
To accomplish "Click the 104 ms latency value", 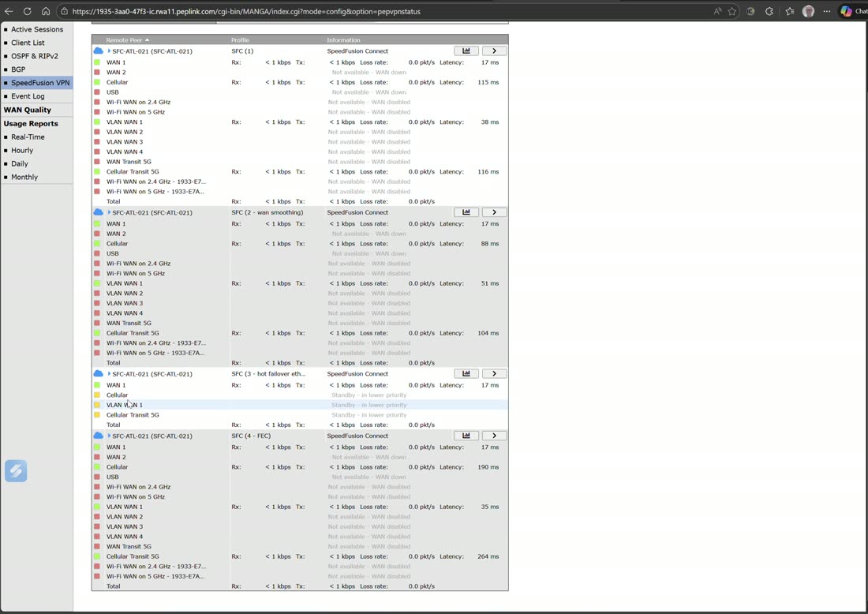I will coord(488,333).
